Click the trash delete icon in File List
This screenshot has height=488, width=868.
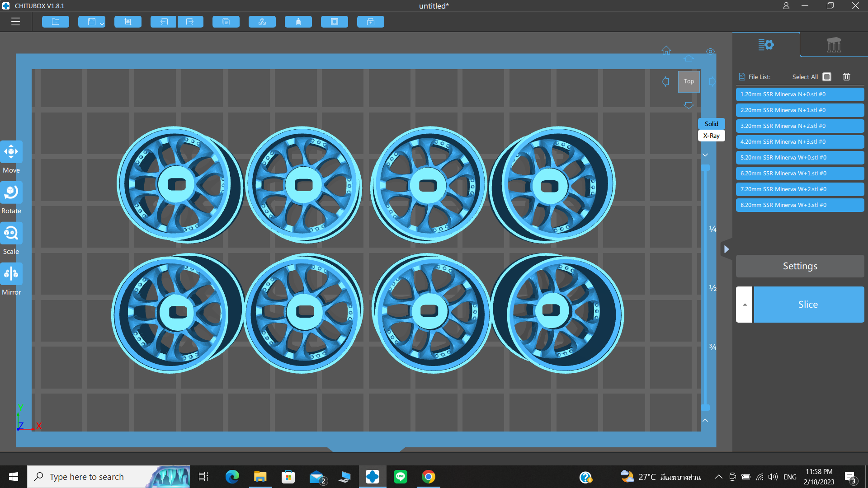click(847, 77)
